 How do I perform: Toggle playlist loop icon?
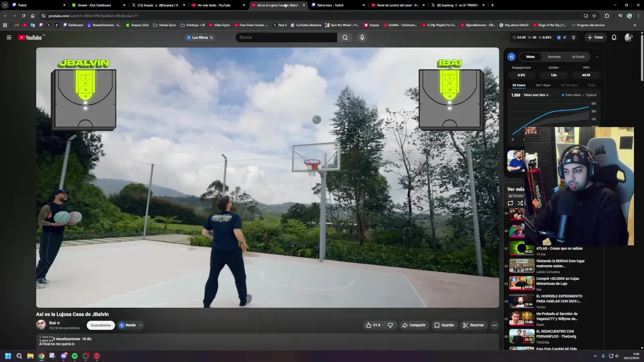point(510,203)
